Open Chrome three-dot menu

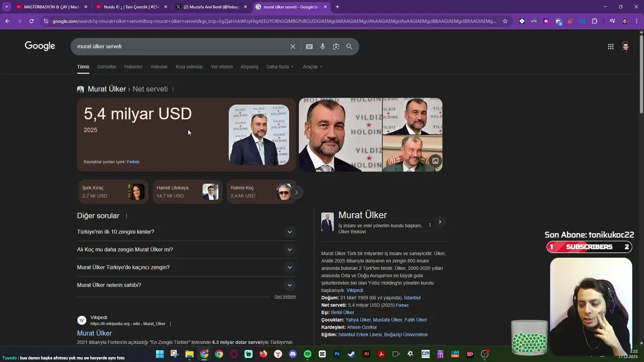click(636, 21)
